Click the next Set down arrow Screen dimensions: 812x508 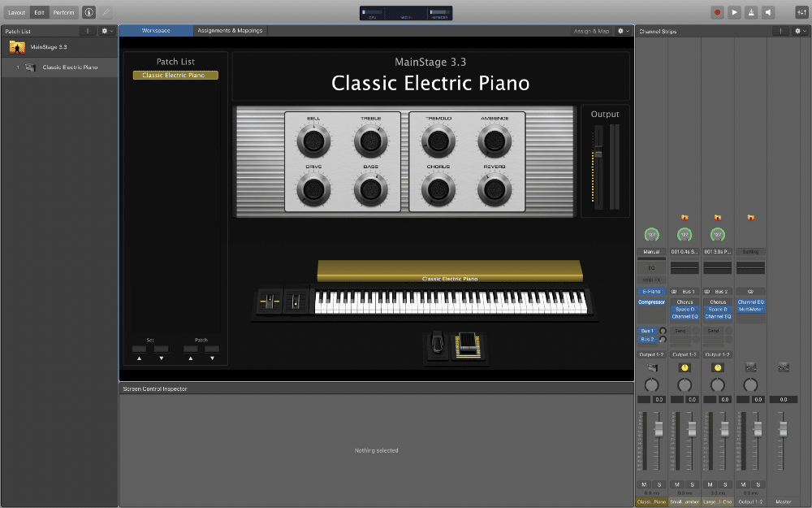pyautogui.click(x=162, y=358)
